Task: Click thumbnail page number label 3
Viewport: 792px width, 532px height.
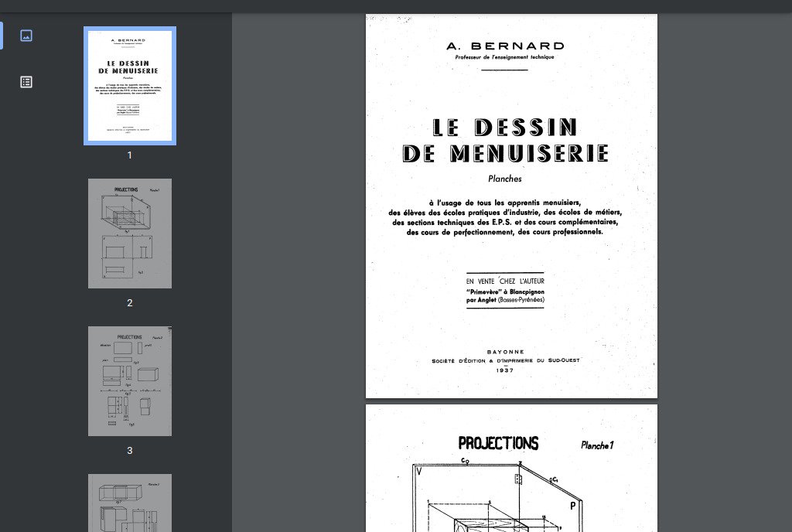Action: [130, 451]
